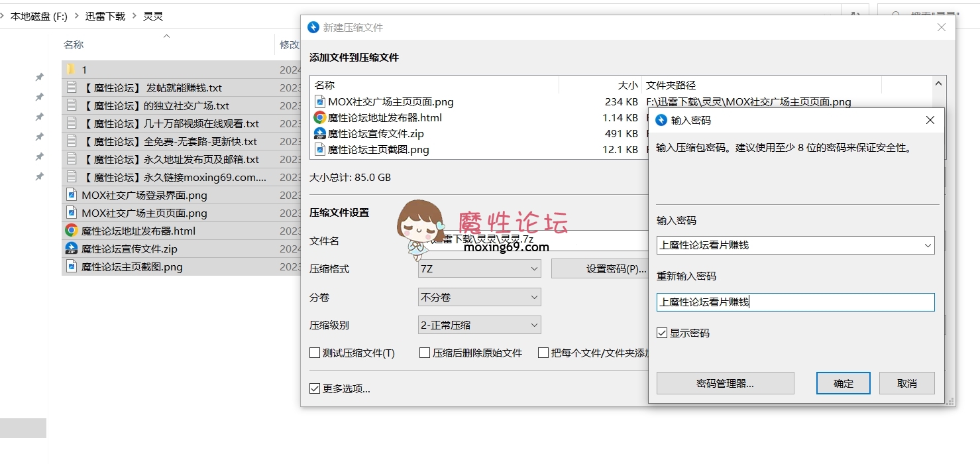Check 压缩后删除原始文件 option
Image resolution: width=980 pixels, height=464 pixels.
point(425,353)
